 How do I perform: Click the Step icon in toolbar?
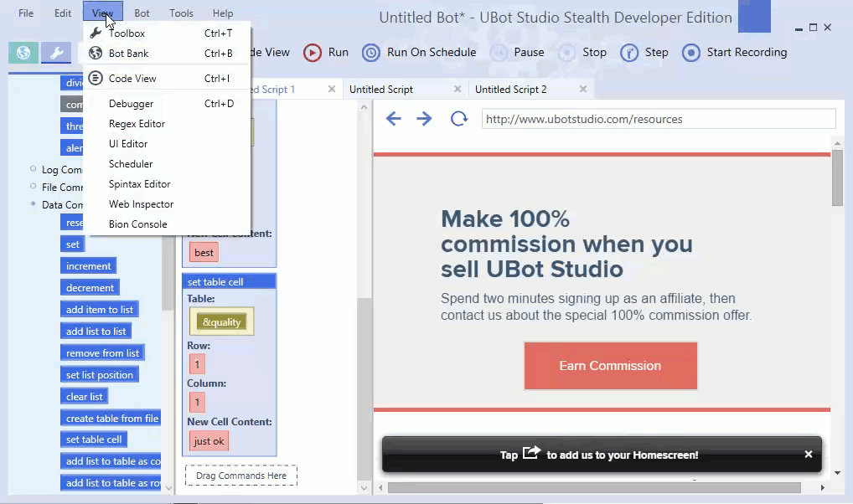(629, 53)
